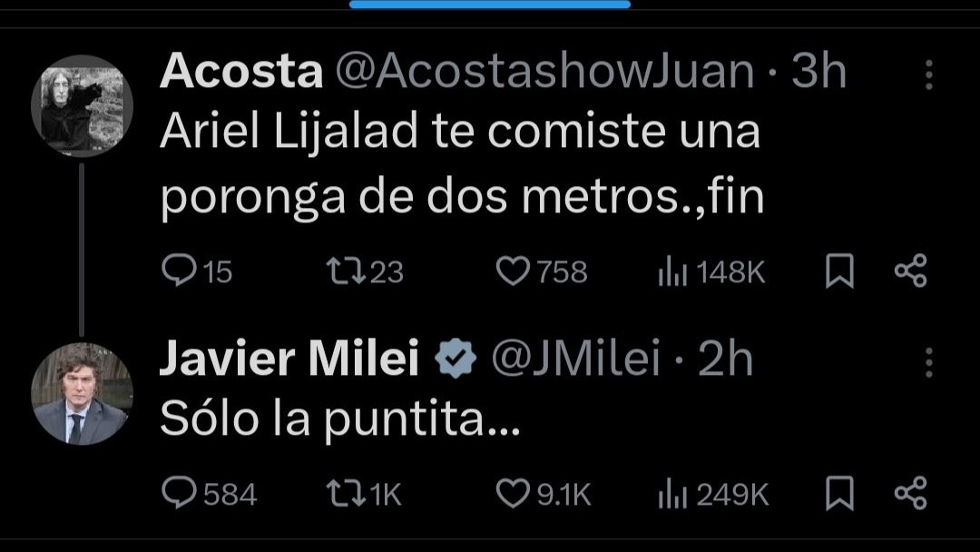
Task: Open Javier Milei's profile picture
Action: [82, 394]
